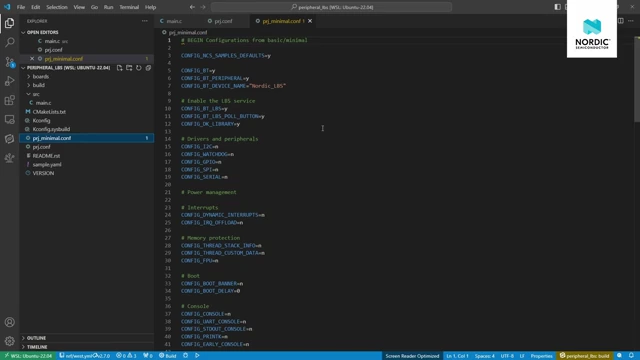640x360 pixels.
Task: Split the editor to the right
Action: pyautogui.click(x=621, y=21)
